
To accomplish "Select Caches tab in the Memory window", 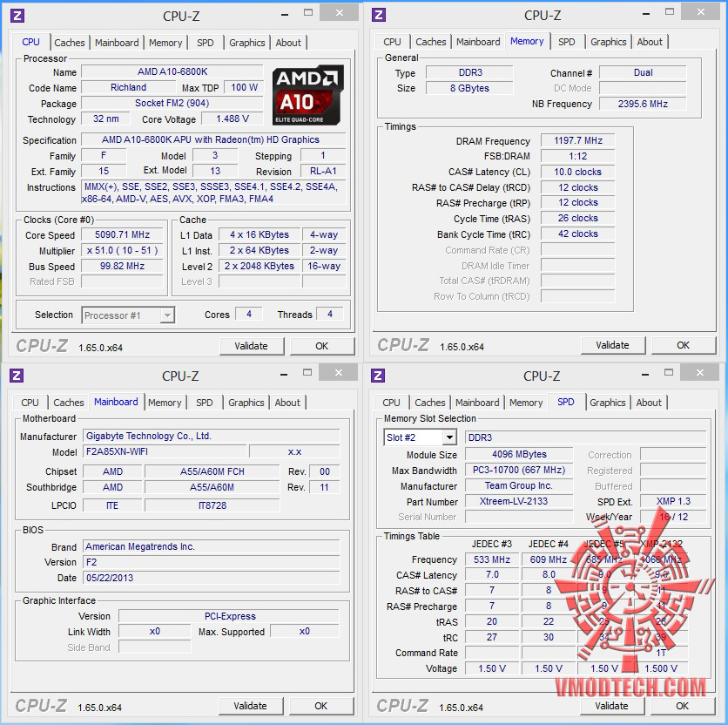I will [430, 42].
